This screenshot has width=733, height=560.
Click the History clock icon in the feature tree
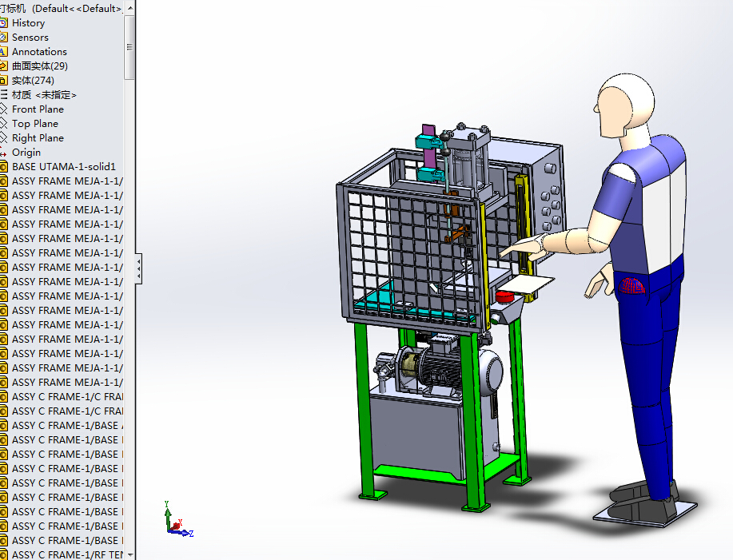pos(3,23)
